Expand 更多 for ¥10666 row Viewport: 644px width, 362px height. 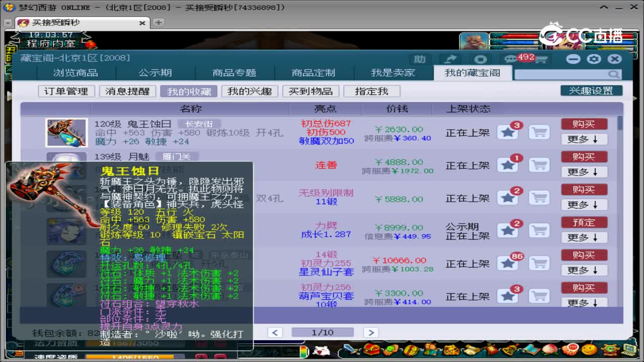pos(584,270)
